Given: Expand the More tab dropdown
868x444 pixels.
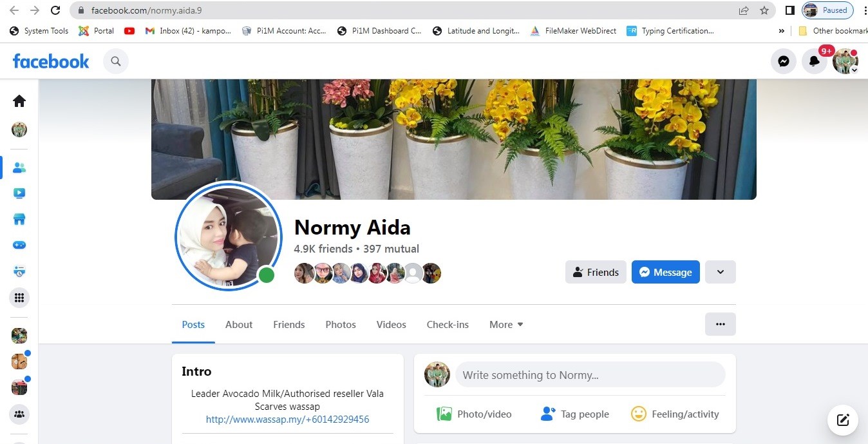Looking at the screenshot, I should point(506,325).
